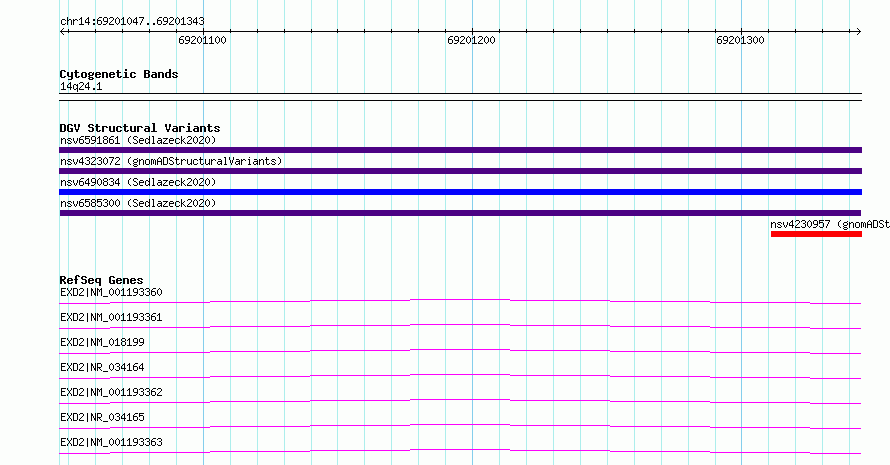Click EXD2|NM_001193361 transcript label
Screen dimensions: 890x465
tap(111, 317)
